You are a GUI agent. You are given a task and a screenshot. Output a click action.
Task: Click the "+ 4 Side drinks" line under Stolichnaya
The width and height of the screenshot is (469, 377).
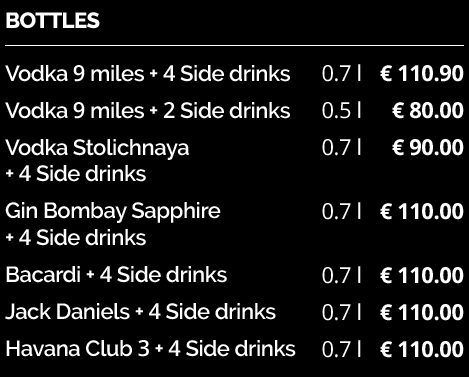pos(76,174)
